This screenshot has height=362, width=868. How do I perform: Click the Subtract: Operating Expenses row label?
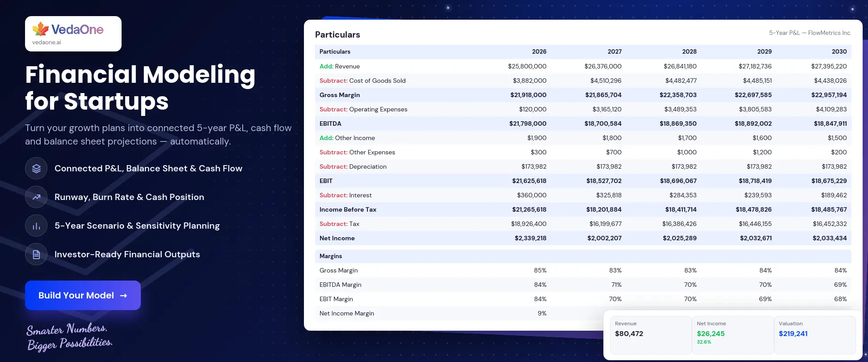tap(363, 109)
